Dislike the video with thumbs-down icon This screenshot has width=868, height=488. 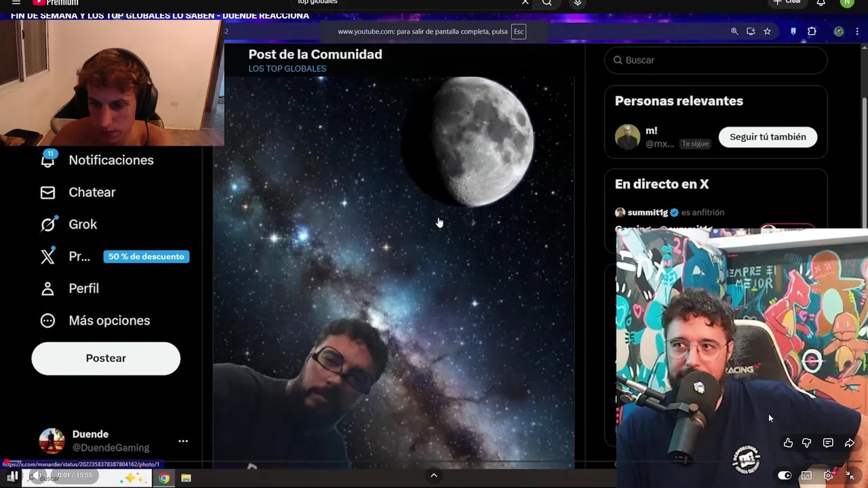click(x=807, y=443)
